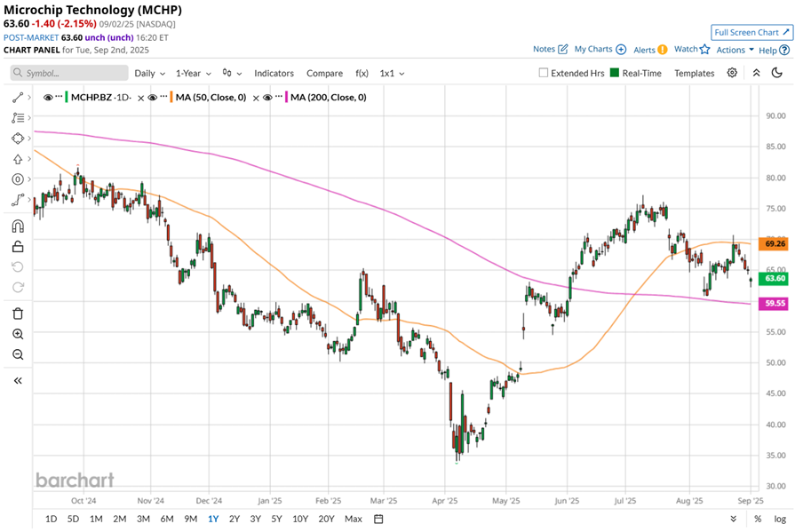This screenshot has width=803, height=532.
Task: Enable the Extended Hrs checkbox
Action: coord(544,73)
